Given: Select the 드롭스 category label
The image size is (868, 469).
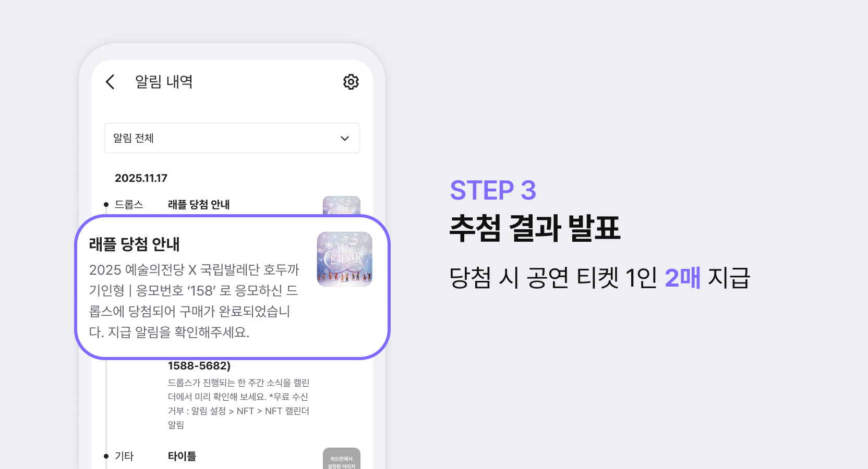Looking at the screenshot, I should pyautogui.click(x=129, y=204).
